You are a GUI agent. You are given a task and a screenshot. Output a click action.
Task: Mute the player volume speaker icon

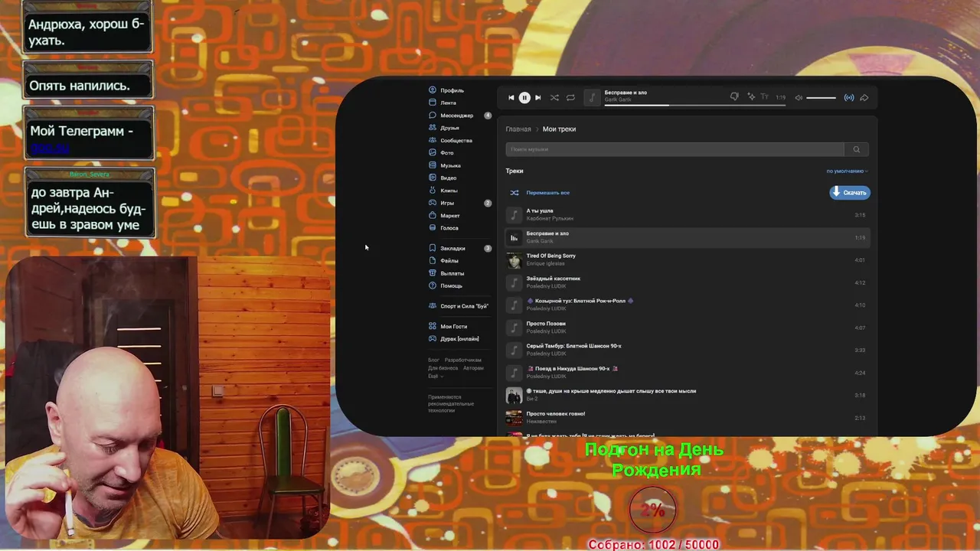(799, 97)
